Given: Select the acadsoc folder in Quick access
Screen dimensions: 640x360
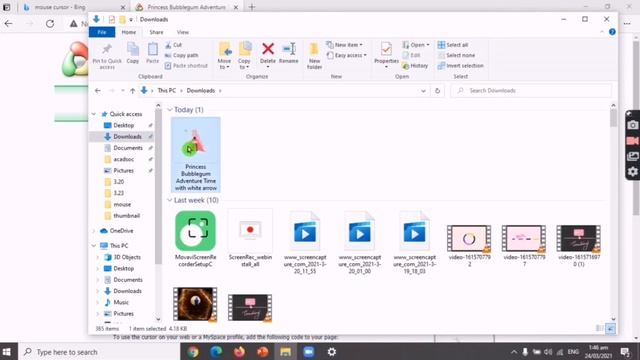Looking at the screenshot, I should click(124, 159).
